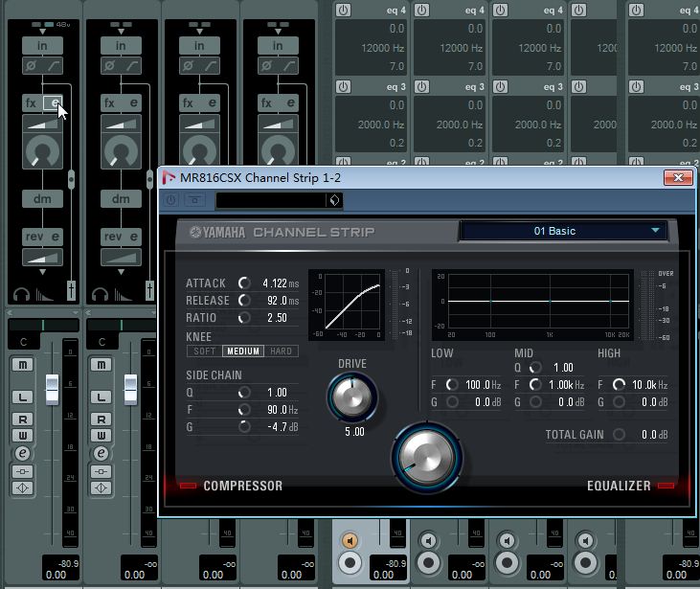Enable high-pass filter on the second input channel
The image size is (700, 589).
pos(132,66)
